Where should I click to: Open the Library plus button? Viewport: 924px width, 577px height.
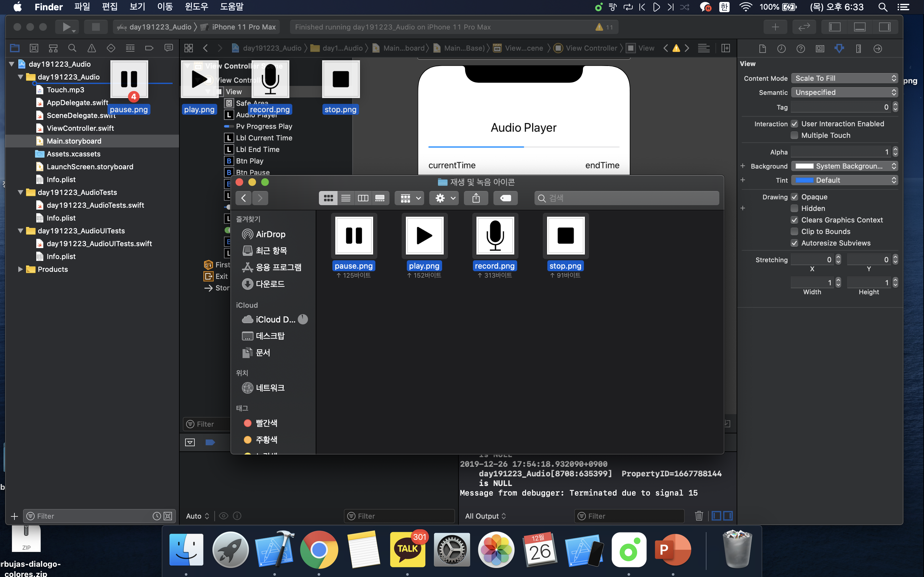775,27
